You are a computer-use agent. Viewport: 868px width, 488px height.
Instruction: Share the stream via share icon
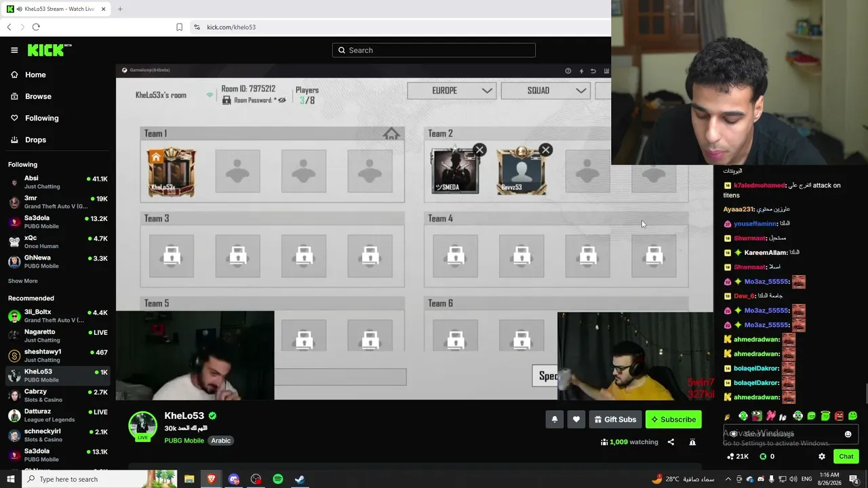[x=671, y=442]
